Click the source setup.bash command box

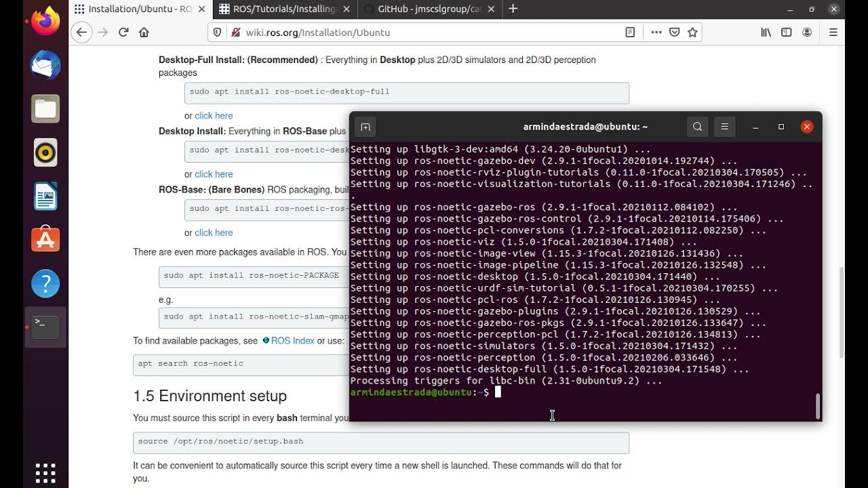point(381,443)
